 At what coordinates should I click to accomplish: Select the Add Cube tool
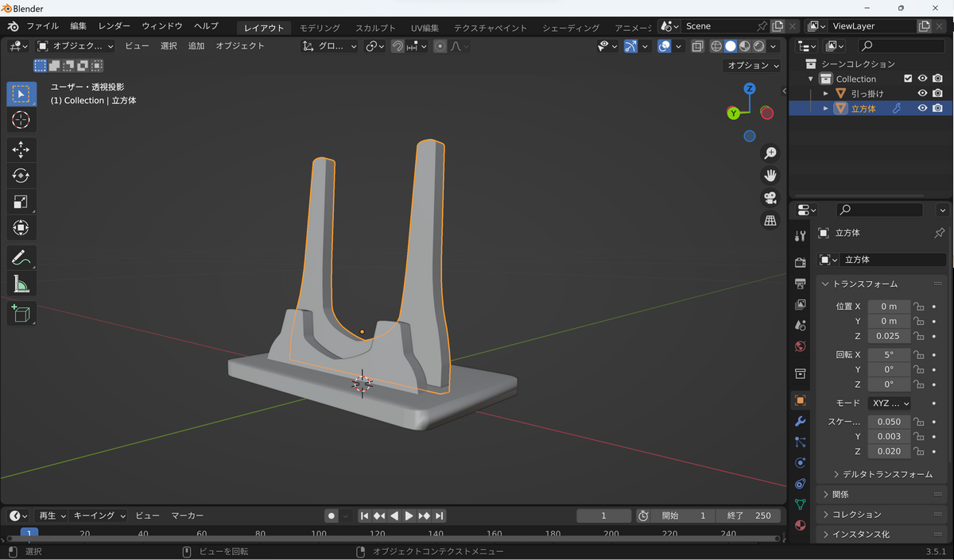click(21, 313)
